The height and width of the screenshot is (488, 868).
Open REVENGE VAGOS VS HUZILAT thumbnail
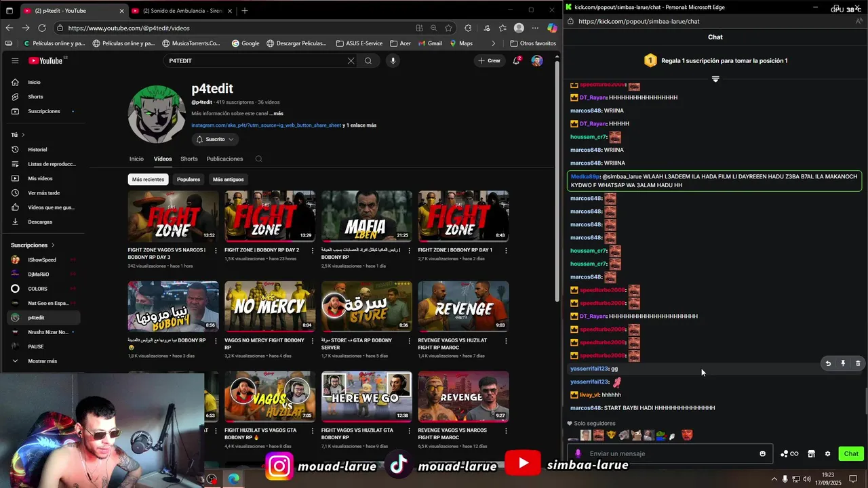[463, 306]
